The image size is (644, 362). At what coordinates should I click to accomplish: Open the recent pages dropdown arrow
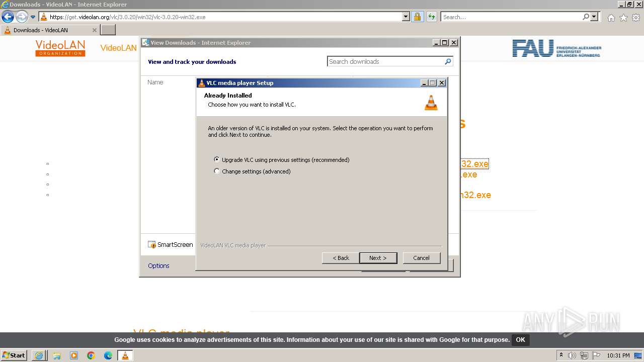[33, 17]
